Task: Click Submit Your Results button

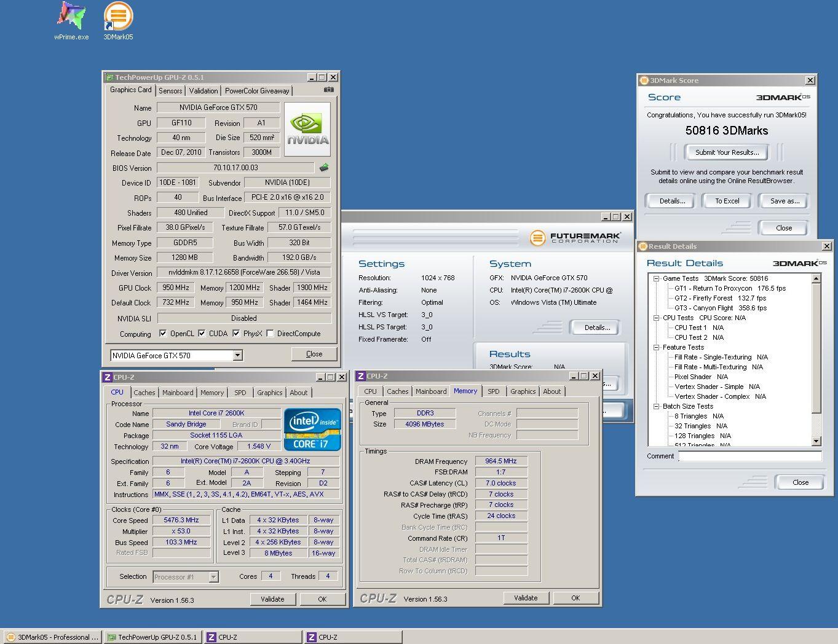Action: pos(727,152)
